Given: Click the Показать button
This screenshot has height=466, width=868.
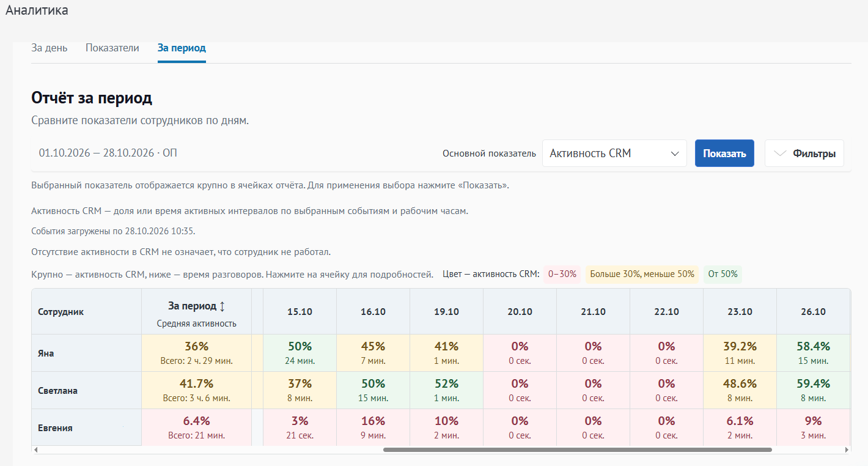Looking at the screenshot, I should coord(724,153).
